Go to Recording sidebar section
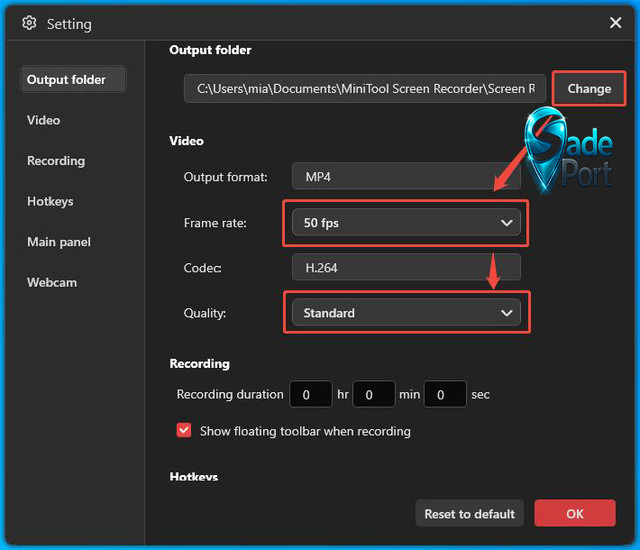 point(56,161)
